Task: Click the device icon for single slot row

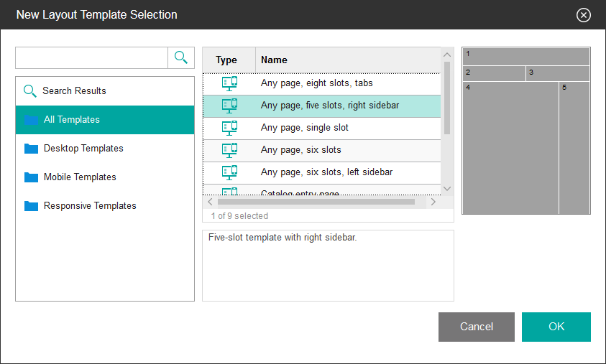Action: click(x=229, y=128)
